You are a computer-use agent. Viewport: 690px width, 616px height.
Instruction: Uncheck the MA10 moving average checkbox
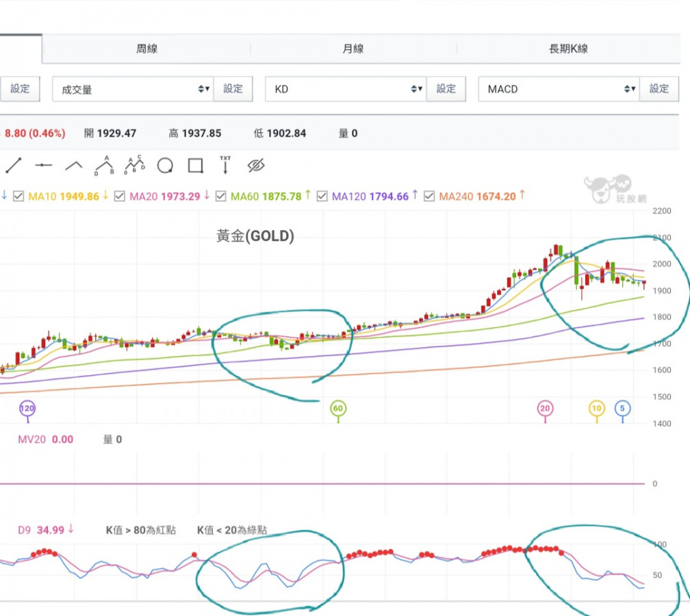18,196
